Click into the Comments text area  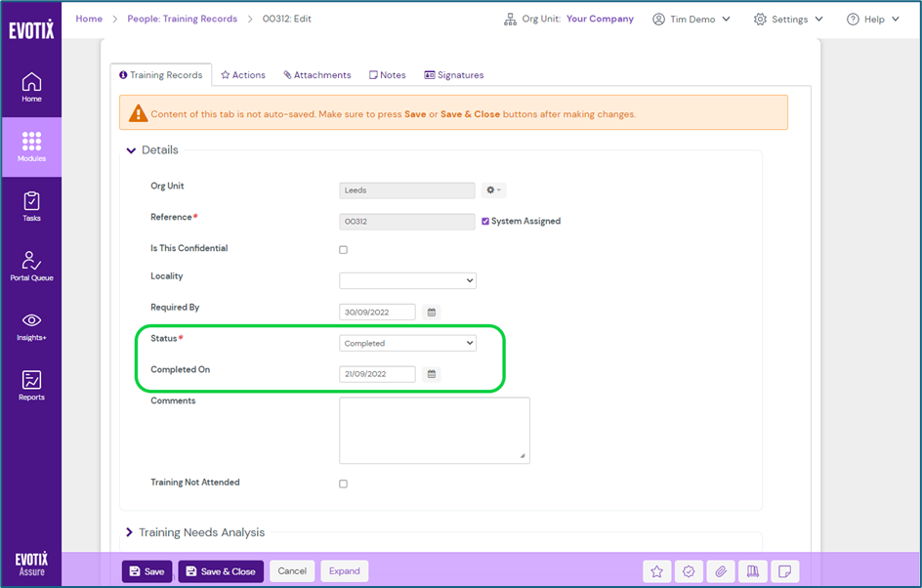(434, 430)
